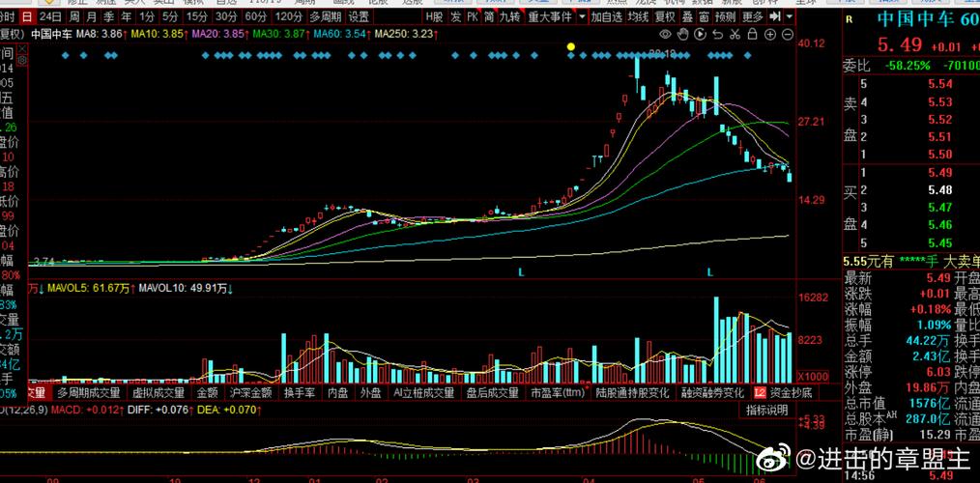The width and height of the screenshot is (980, 483).
Task: Click the 九转 indicator button
Action: (x=509, y=16)
